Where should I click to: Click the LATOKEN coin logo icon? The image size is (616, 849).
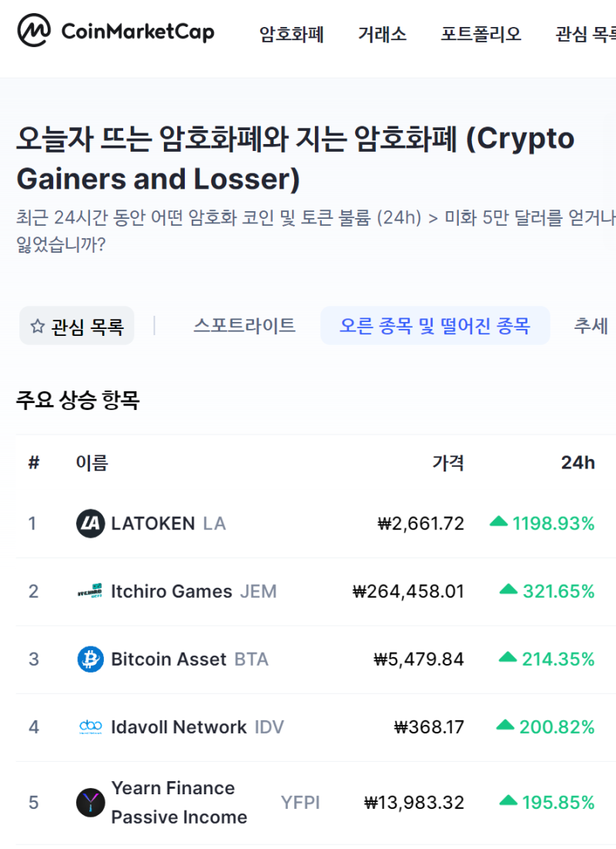pyautogui.click(x=89, y=523)
